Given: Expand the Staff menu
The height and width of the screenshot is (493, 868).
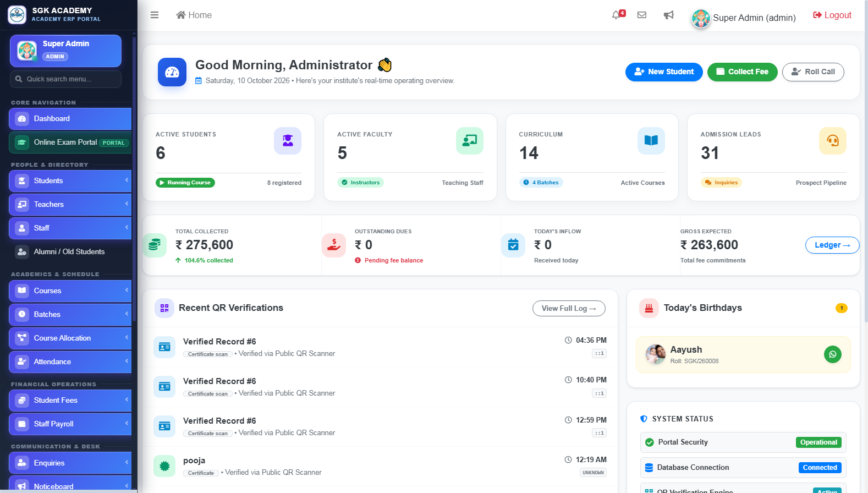Looking at the screenshot, I should point(70,228).
